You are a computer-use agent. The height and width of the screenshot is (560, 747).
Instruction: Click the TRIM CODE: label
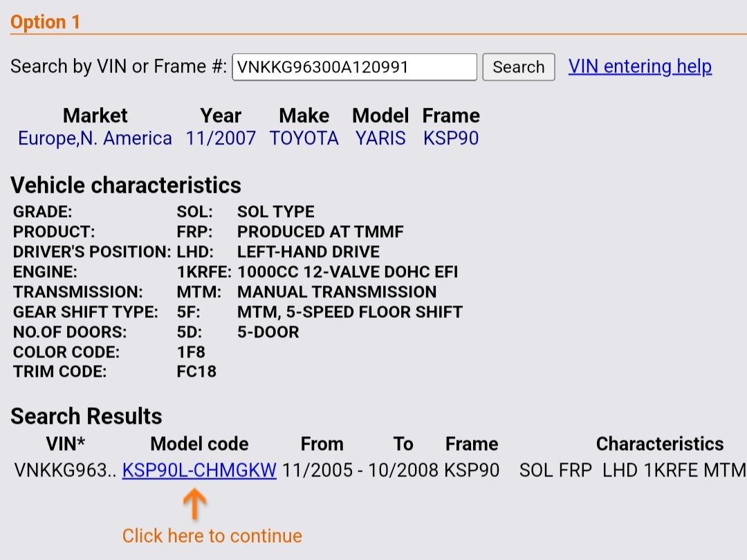pos(59,371)
